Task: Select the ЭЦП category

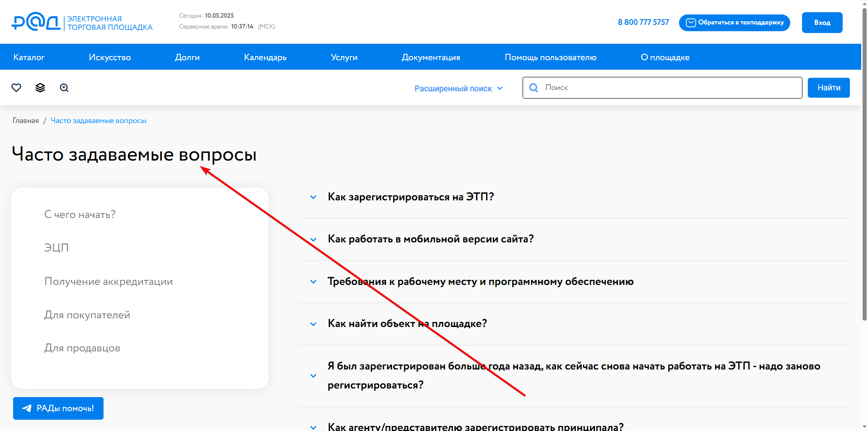Action: coord(57,248)
